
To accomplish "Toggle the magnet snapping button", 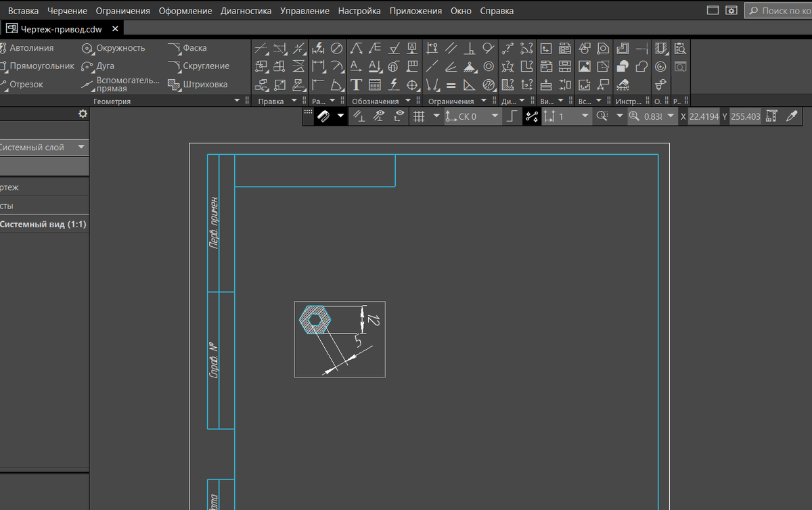I will pos(323,116).
